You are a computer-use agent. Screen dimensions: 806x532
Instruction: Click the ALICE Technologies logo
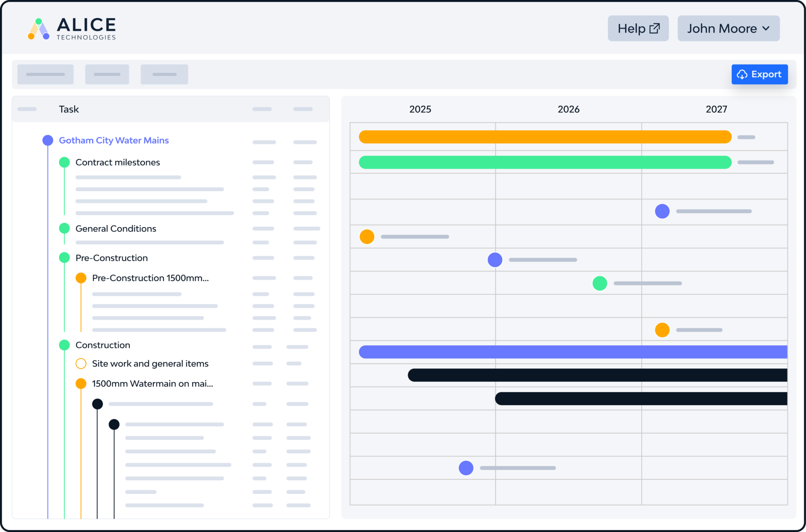[x=71, y=28]
